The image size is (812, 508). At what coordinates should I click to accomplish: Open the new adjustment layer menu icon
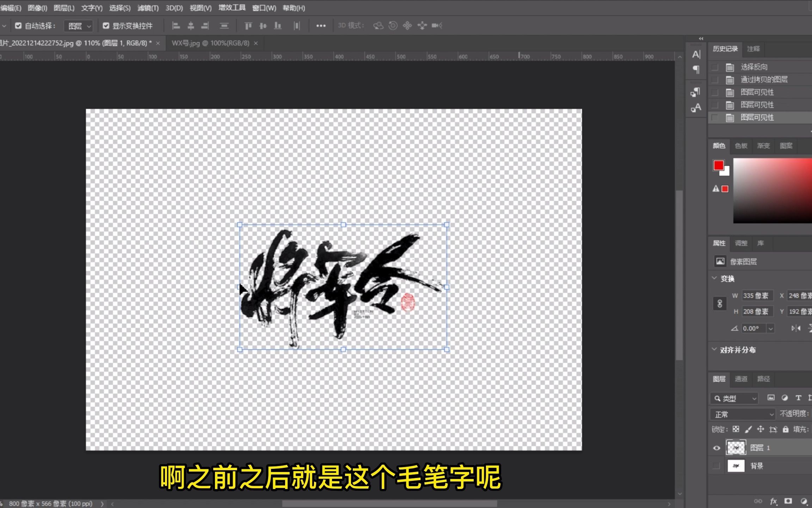(x=804, y=501)
